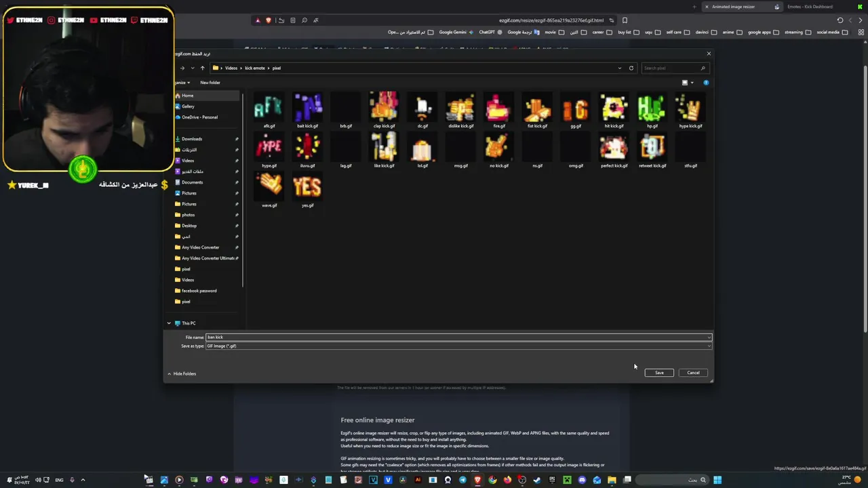Reload the browser page
This screenshot has width=868, height=488.
840,20
